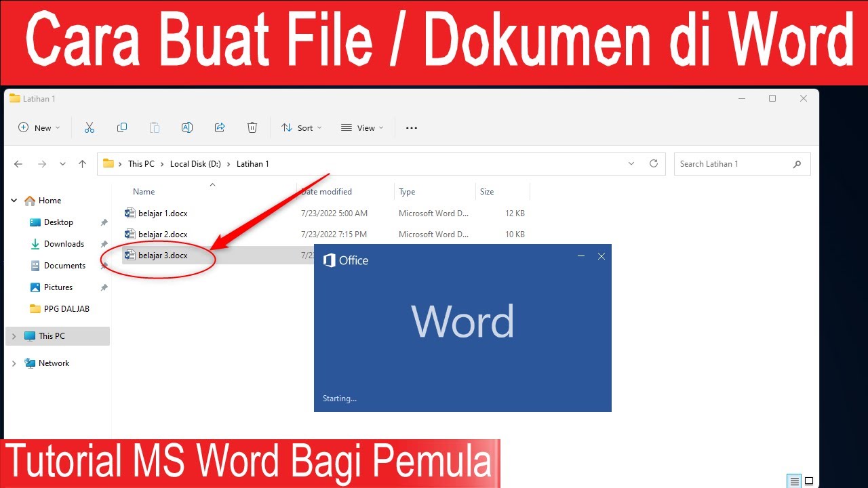
Task: Click the Cut scissors icon
Action: coord(90,127)
